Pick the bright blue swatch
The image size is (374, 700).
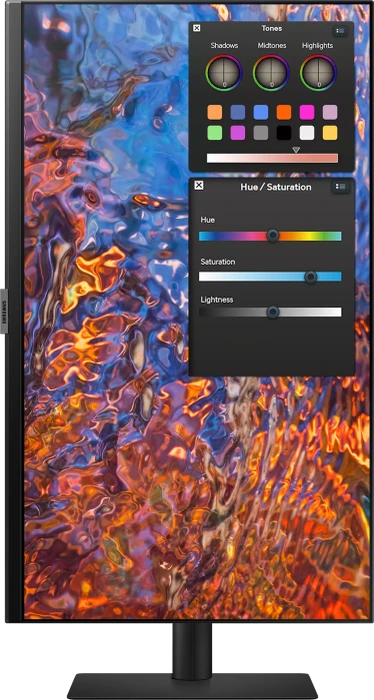click(261, 112)
